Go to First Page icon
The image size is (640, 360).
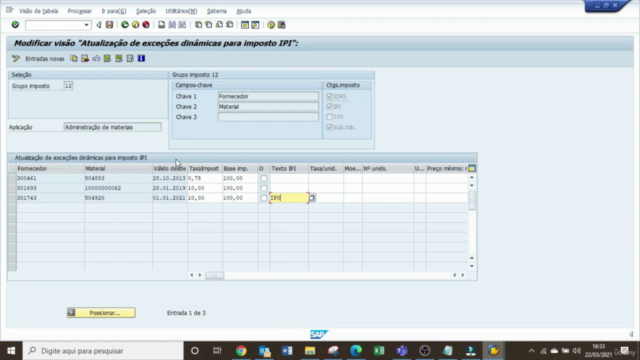click(x=198, y=25)
